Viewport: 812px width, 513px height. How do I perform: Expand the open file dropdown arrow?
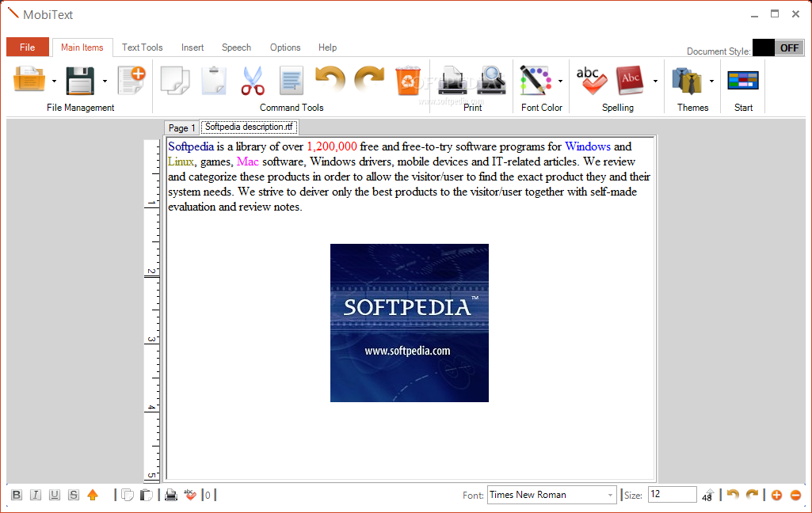pyautogui.click(x=54, y=82)
